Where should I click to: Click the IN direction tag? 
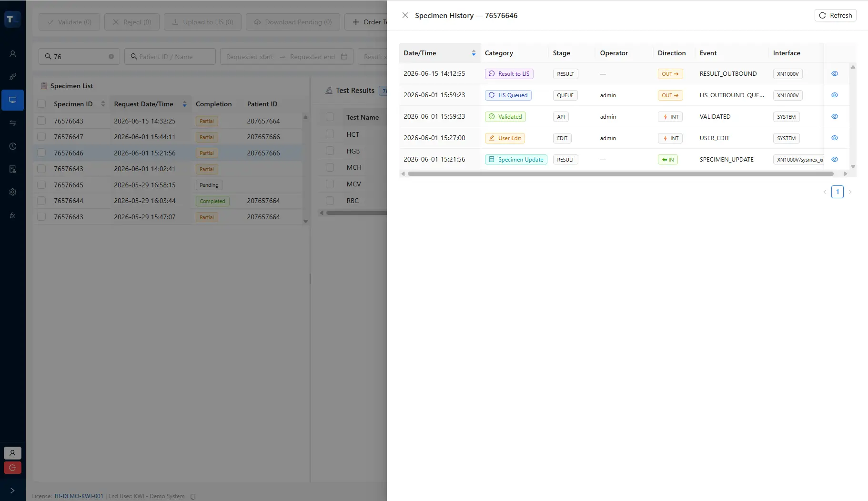coord(667,160)
